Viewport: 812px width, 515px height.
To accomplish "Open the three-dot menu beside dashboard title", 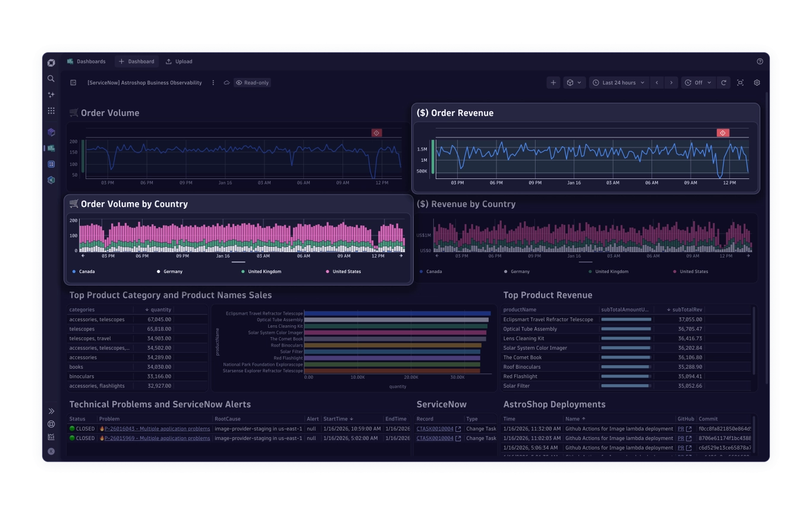I will (x=213, y=83).
